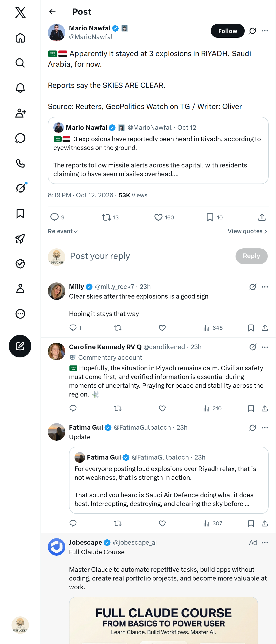Open the more options menu on Milly's reply
276x644 pixels.
click(x=265, y=287)
